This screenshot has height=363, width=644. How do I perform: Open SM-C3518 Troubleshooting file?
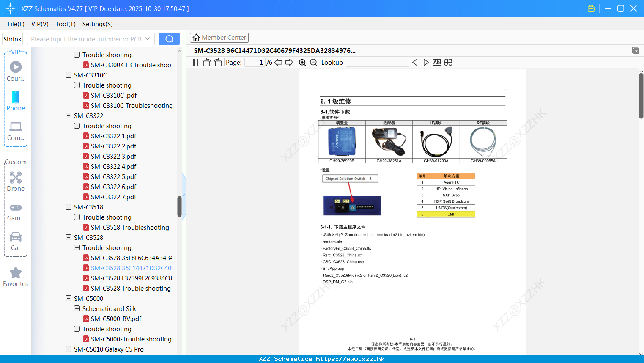pyautogui.click(x=127, y=227)
